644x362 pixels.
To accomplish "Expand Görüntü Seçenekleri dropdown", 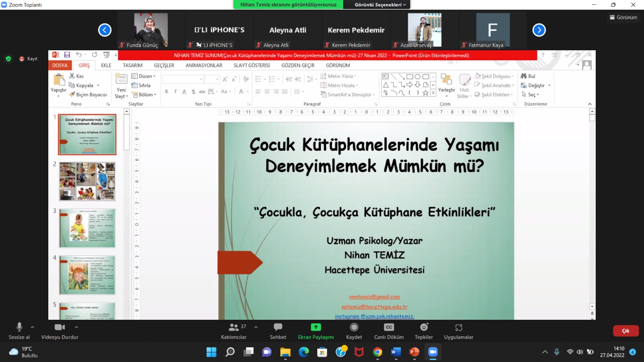I will (380, 5).
